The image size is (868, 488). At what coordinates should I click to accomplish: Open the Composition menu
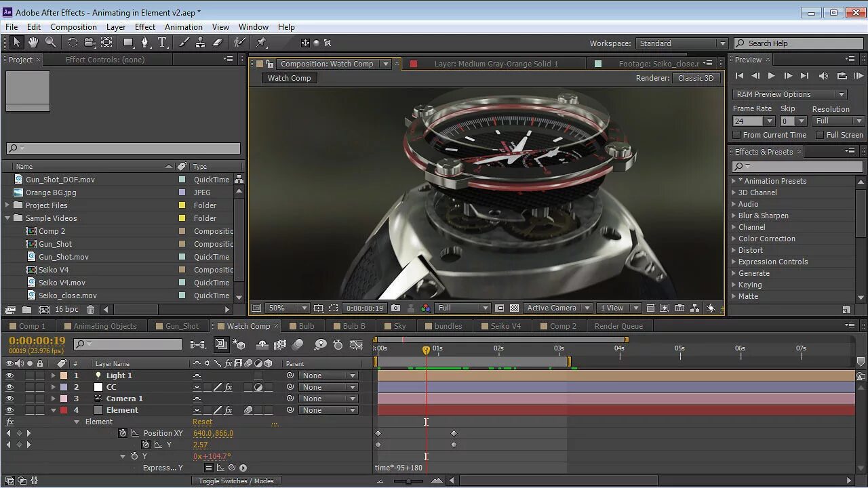pyautogui.click(x=73, y=27)
